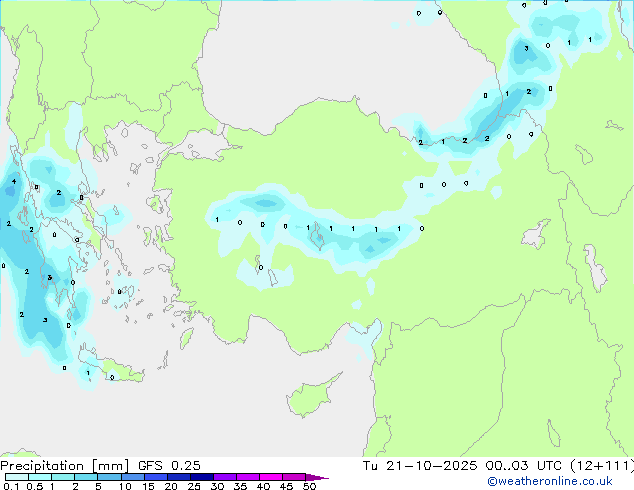This screenshot has width=634, height=490.
Task: Click the 'Precipitation [mm]' title text
Action: pos(65,466)
